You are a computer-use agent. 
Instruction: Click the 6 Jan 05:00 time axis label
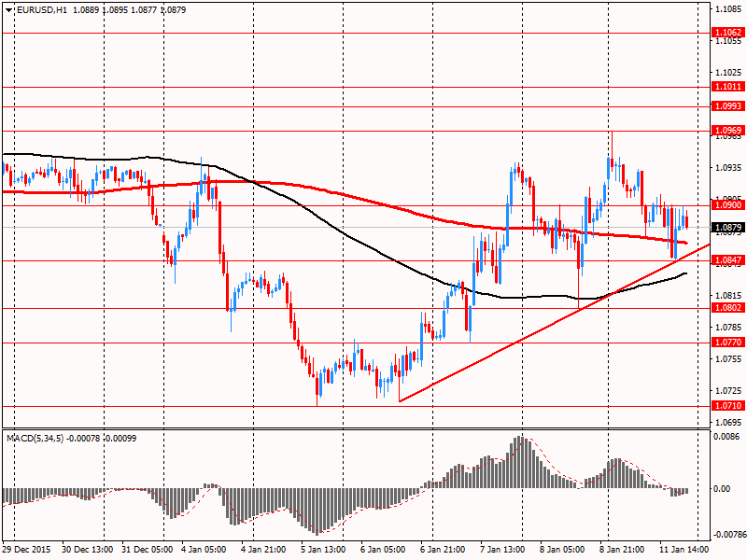(x=383, y=549)
